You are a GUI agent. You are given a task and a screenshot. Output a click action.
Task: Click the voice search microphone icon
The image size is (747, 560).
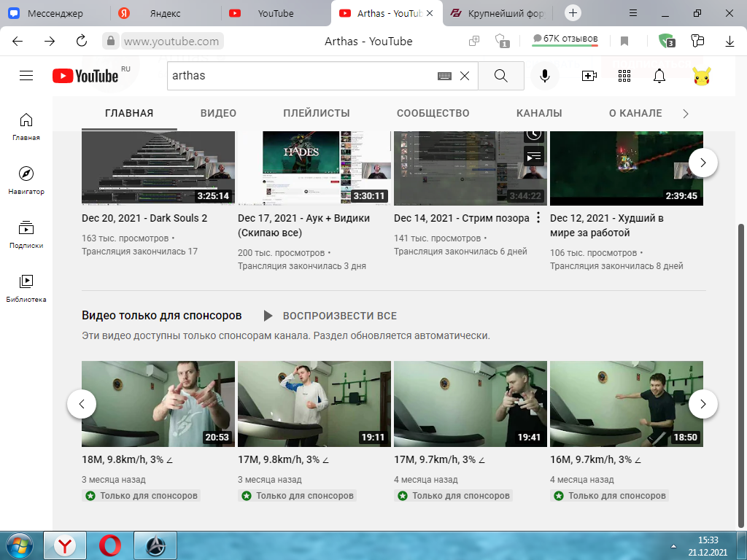[544, 76]
